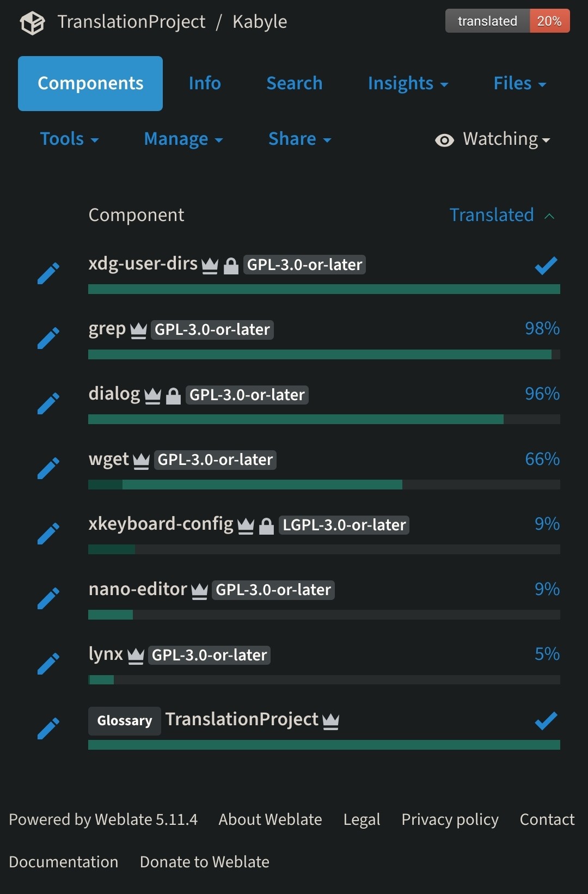Open the nano-editor component link
Viewport: 588px width, 894px height.
click(138, 589)
